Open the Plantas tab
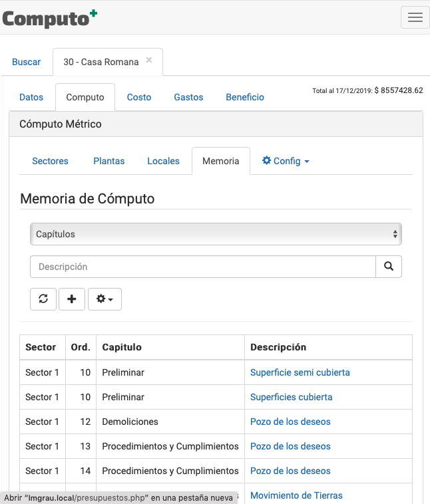The image size is (430, 504). pyautogui.click(x=109, y=161)
